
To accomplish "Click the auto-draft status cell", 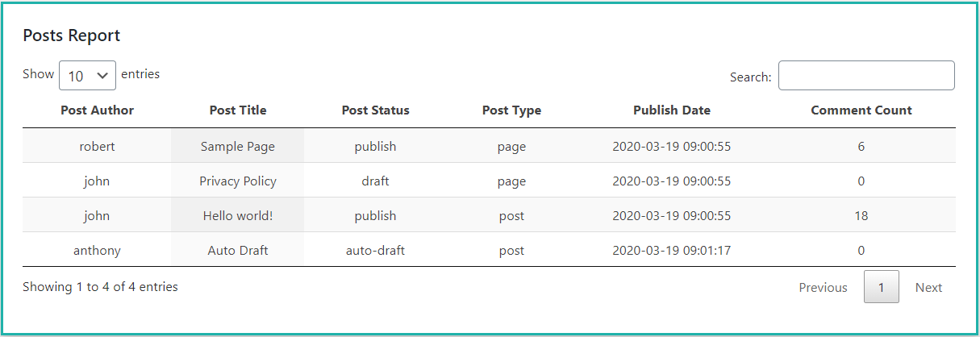I will click(375, 250).
